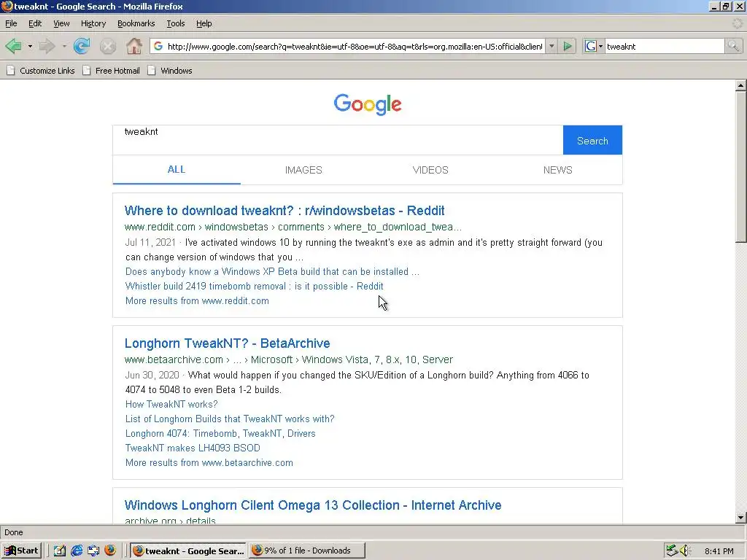Open the History menu
747x560 pixels.
[x=93, y=23]
